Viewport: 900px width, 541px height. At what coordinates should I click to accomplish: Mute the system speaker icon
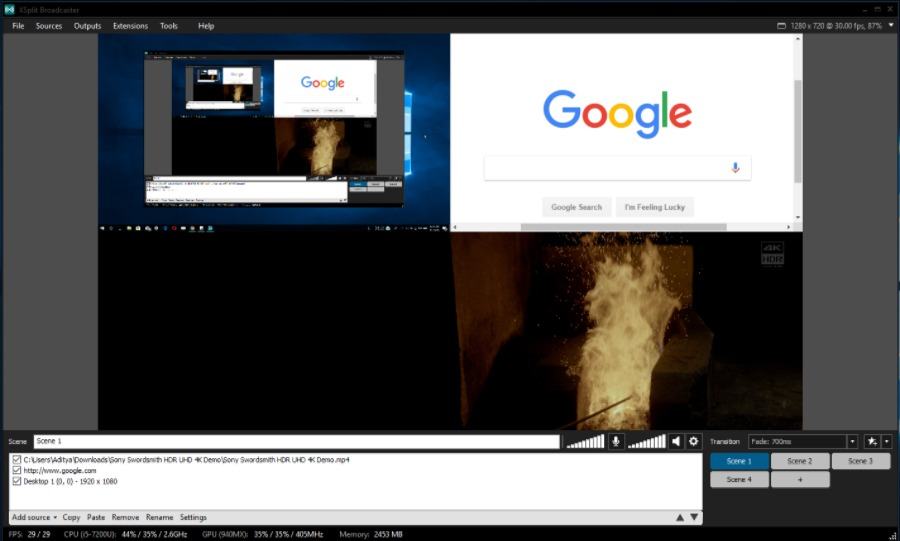[676, 441]
